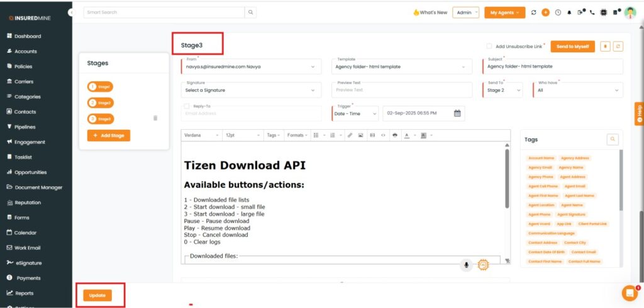Click the orange plus quick-add icon
644x308 pixels.
pyautogui.click(x=545, y=13)
